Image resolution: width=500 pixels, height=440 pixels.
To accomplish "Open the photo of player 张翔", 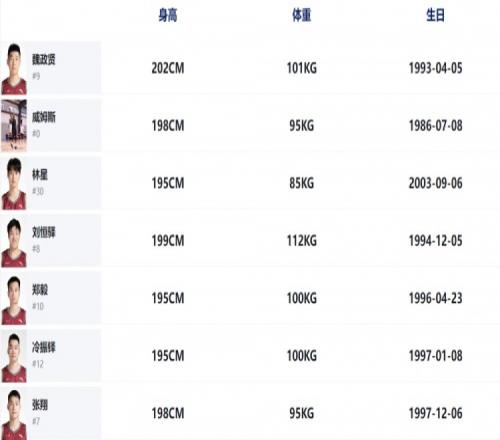I will [14, 414].
